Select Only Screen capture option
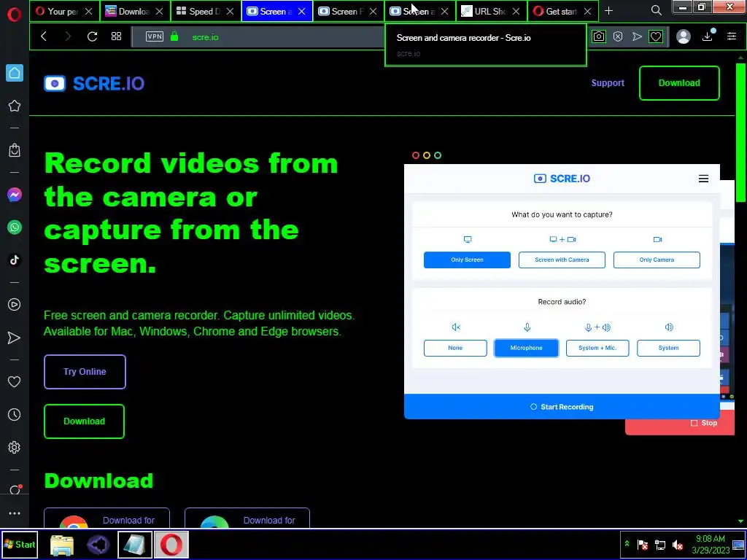 pyautogui.click(x=467, y=260)
